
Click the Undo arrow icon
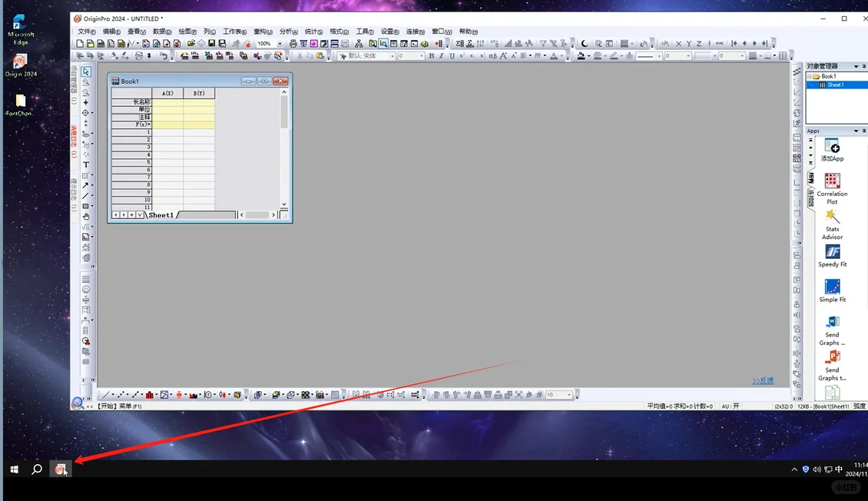(164, 56)
